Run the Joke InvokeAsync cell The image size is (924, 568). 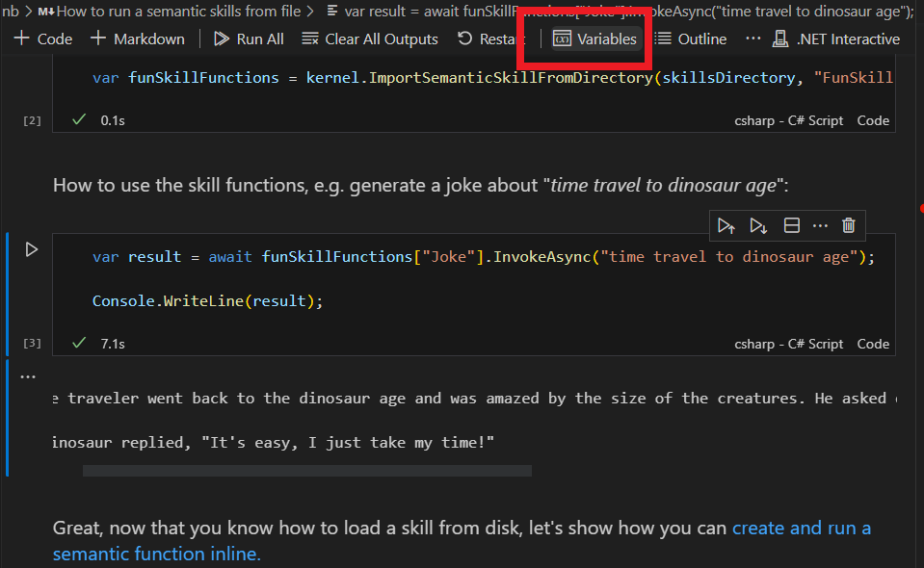pyautogui.click(x=32, y=249)
